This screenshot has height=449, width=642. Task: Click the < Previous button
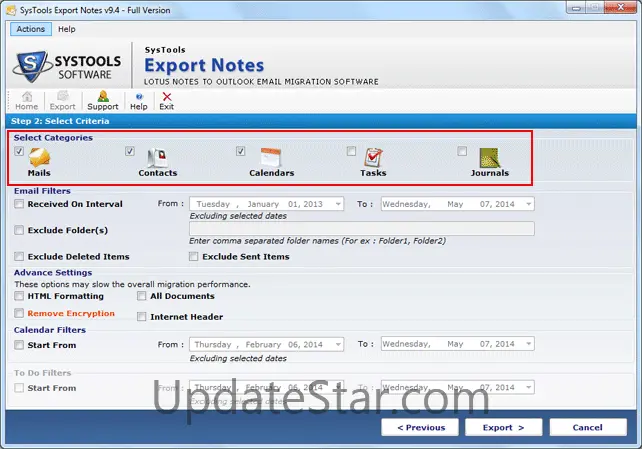coord(420,427)
